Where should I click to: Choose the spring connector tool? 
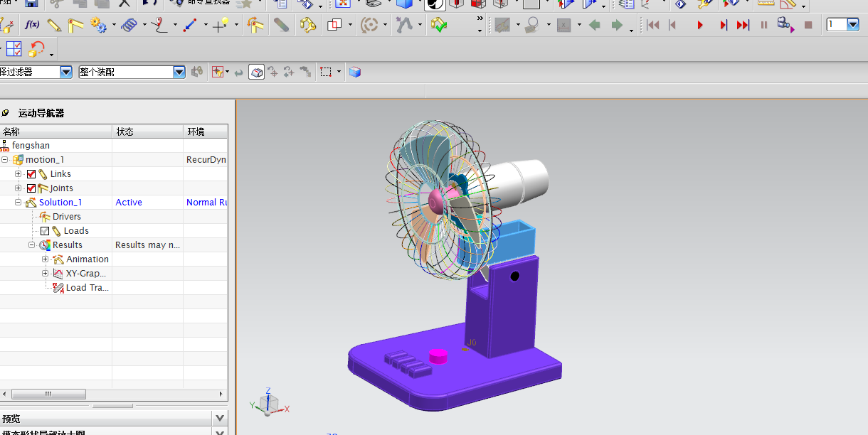coord(129,26)
